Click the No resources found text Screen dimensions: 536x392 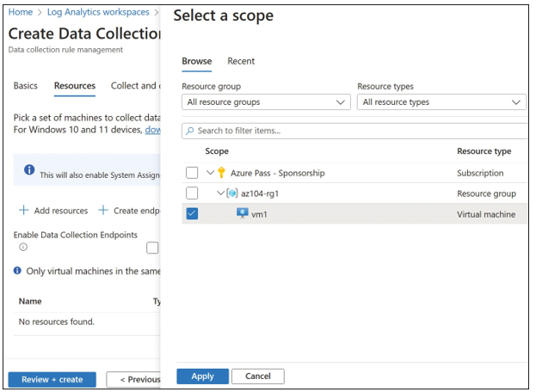pyautogui.click(x=57, y=322)
